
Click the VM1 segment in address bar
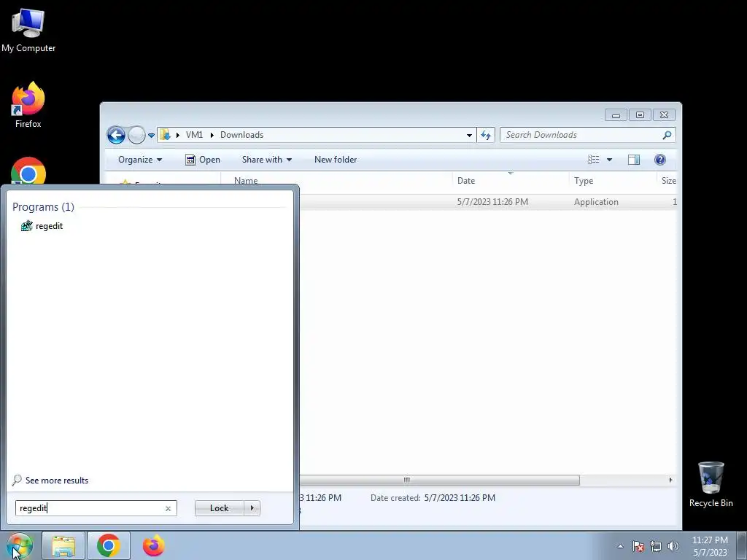click(x=194, y=135)
